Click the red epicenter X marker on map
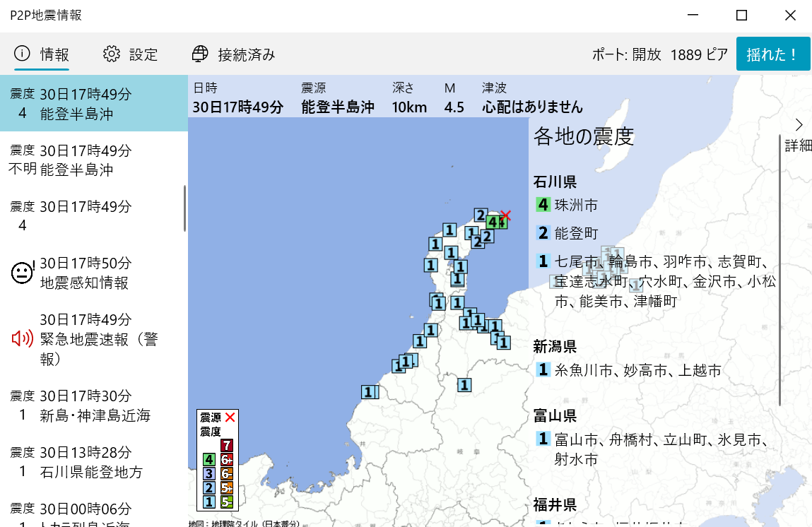812x527 pixels. click(x=505, y=215)
